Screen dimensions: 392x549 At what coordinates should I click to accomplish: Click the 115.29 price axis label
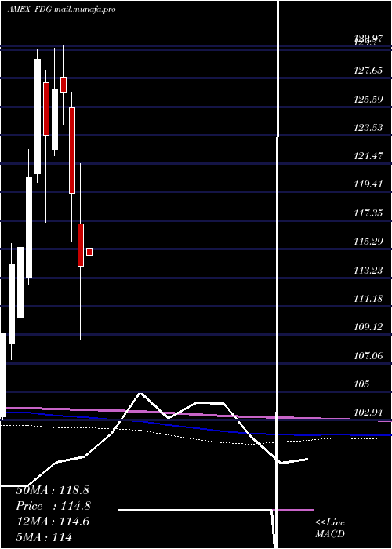[x=368, y=242]
